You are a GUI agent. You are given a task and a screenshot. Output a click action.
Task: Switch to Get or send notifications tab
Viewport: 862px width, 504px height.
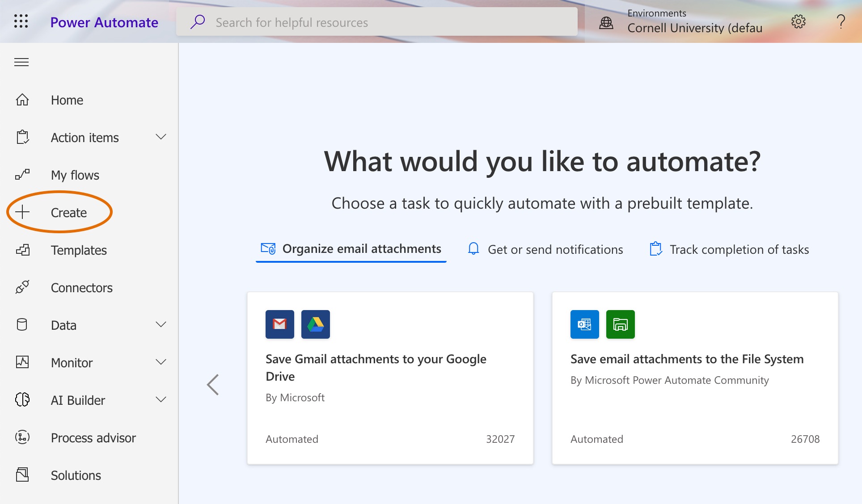pos(545,249)
